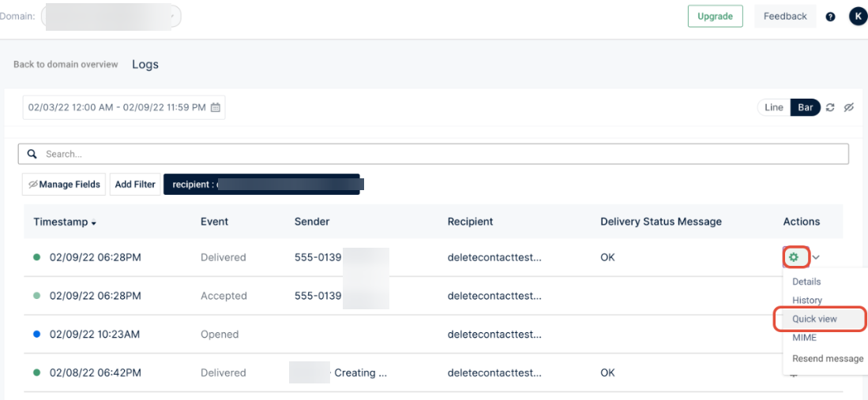The height and width of the screenshot is (400, 868).
Task: Sort by Timestamp column arrow
Action: point(94,223)
